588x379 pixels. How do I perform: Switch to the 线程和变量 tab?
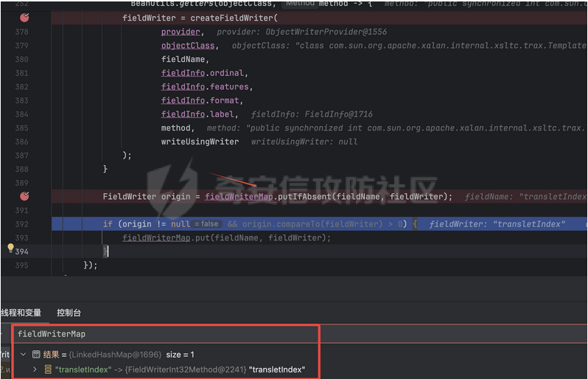point(21,313)
